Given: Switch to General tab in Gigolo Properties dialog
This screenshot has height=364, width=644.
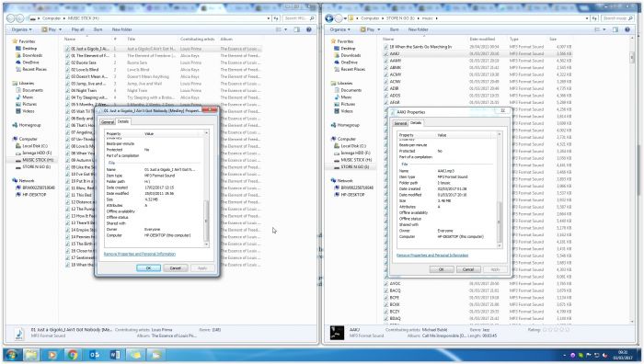Looking at the screenshot, I should click(x=108, y=122).
